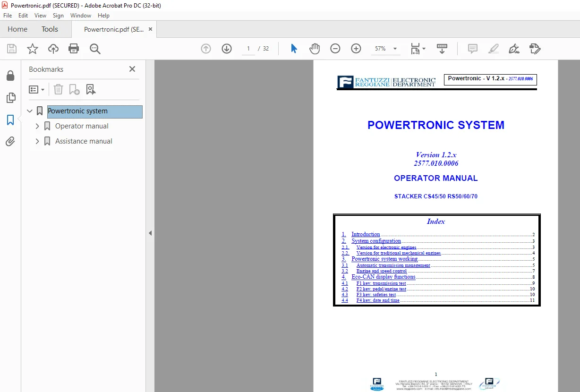Zoom in with the plus icon
The image size is (580, 392).
click(356, 49)
